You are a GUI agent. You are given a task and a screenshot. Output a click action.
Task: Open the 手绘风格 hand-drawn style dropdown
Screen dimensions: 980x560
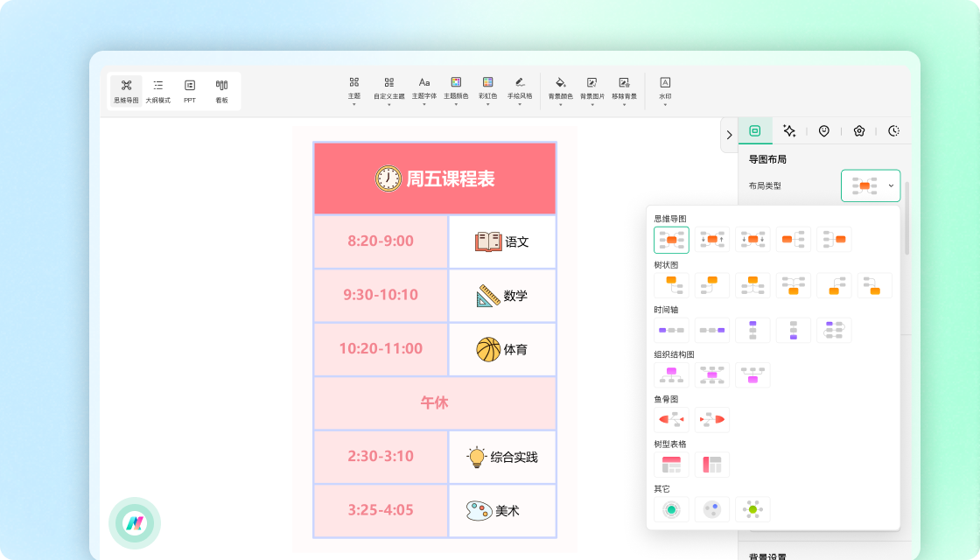click(520, 91)
